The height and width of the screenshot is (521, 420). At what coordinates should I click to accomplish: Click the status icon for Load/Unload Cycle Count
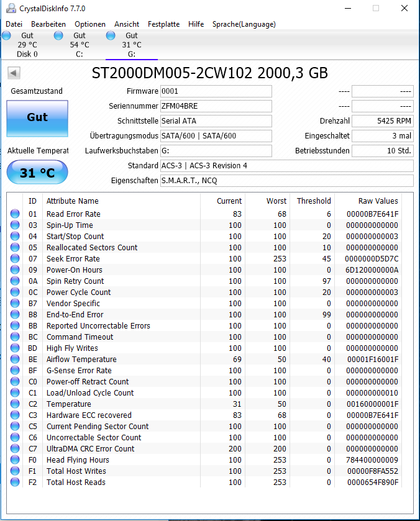(x=15, y=392)
